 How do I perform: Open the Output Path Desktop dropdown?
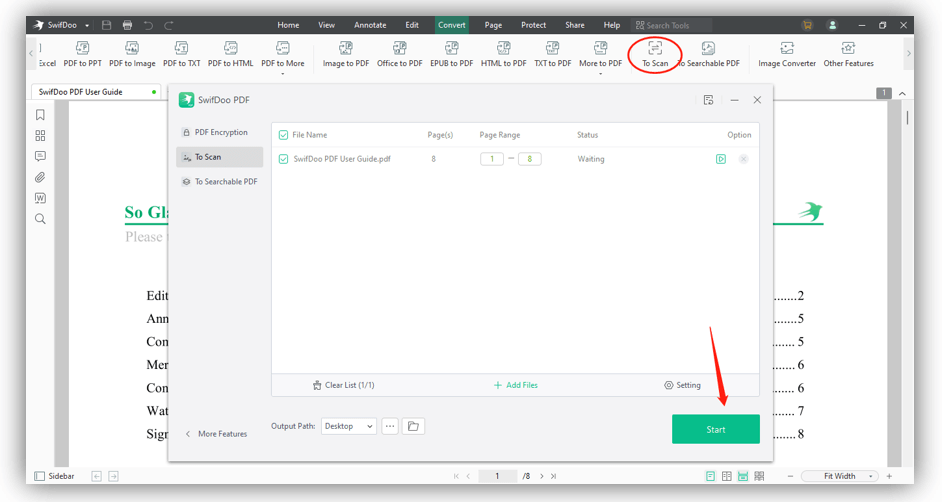(349, 426)
